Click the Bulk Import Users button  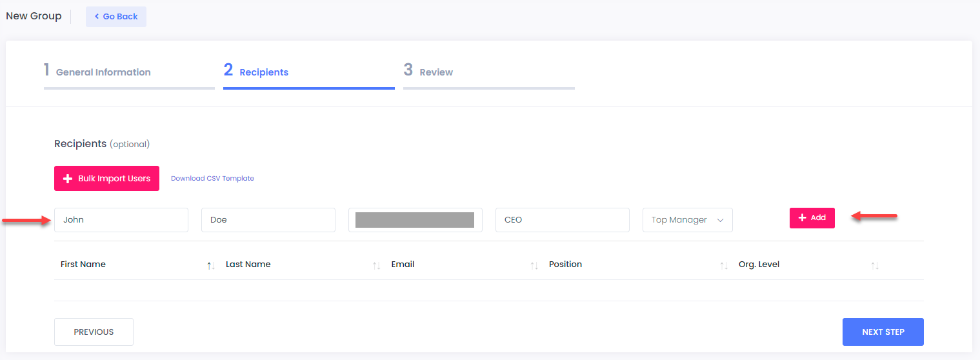(106, 179)
